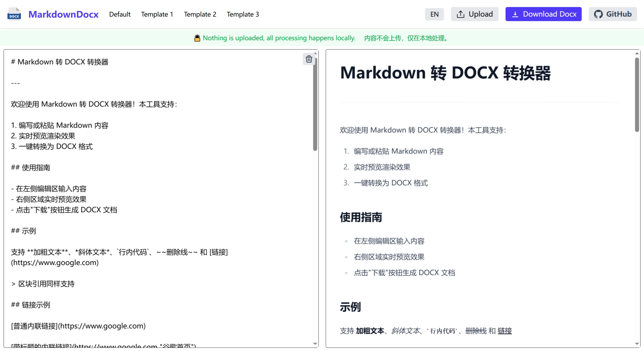Click '- 右侧区域实时预览效果' in the editor

[x=49, y=199]
